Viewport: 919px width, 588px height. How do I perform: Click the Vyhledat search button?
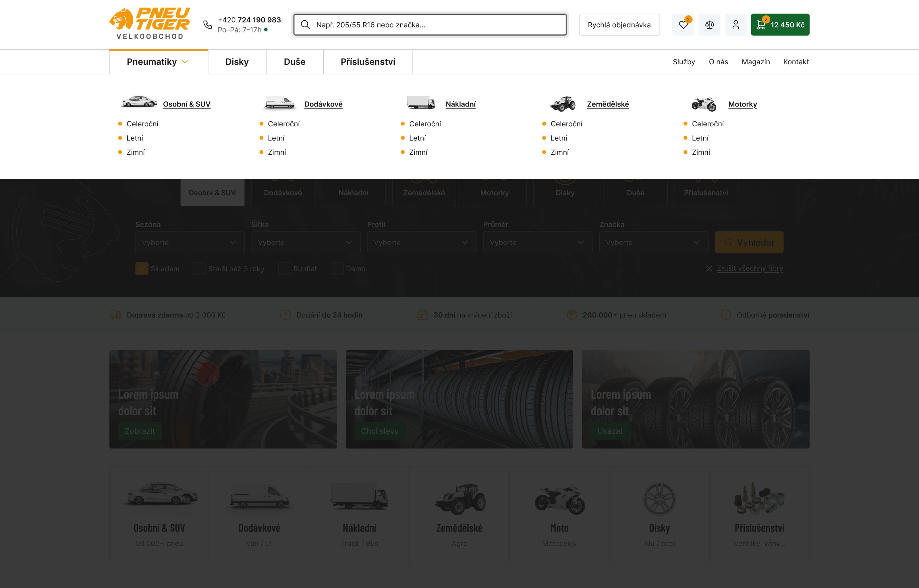point(749,242)
